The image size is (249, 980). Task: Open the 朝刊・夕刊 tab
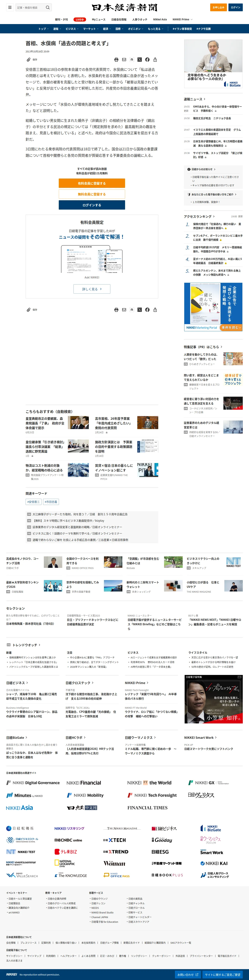point(62,19)
